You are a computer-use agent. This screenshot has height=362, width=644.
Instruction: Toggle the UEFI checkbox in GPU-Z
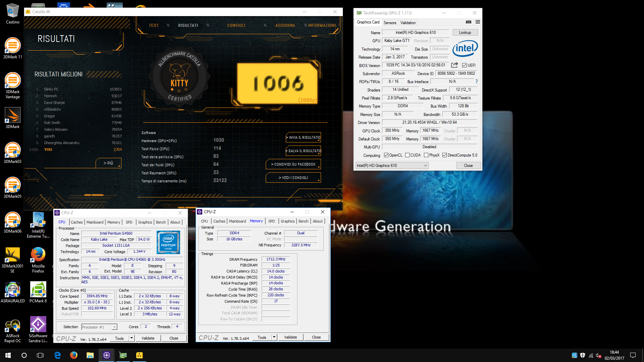pos(464,65)
